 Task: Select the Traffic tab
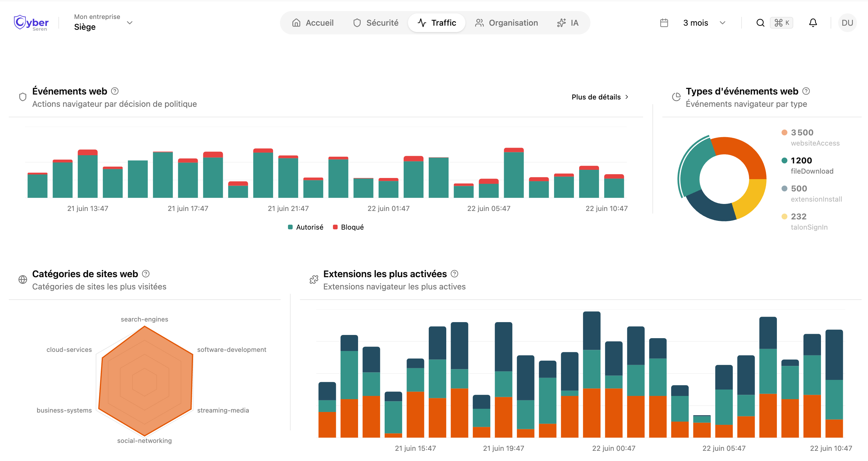(x=437, y=23)
